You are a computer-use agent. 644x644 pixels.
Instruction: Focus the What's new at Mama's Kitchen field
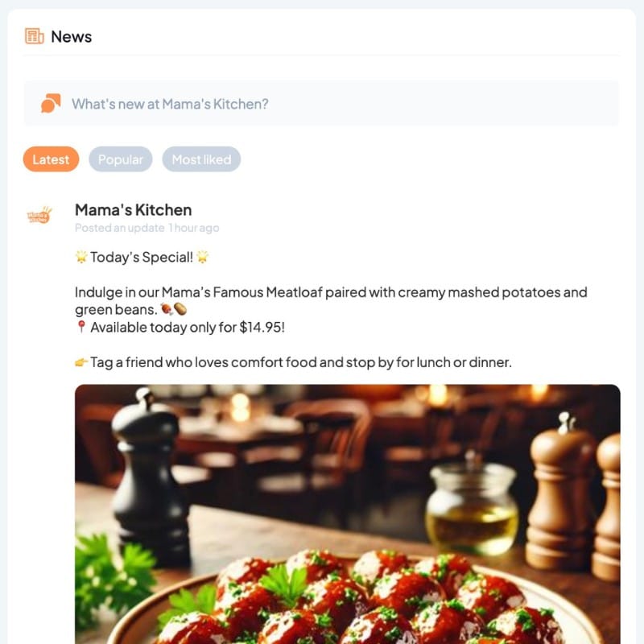coord(321,103)
